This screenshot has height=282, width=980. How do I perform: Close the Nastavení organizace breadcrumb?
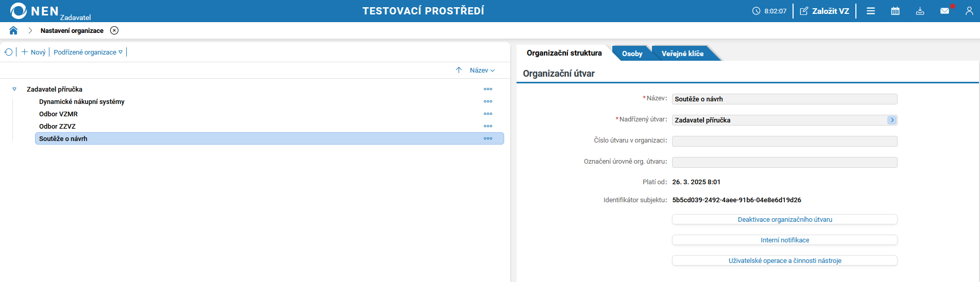[114, 30]
